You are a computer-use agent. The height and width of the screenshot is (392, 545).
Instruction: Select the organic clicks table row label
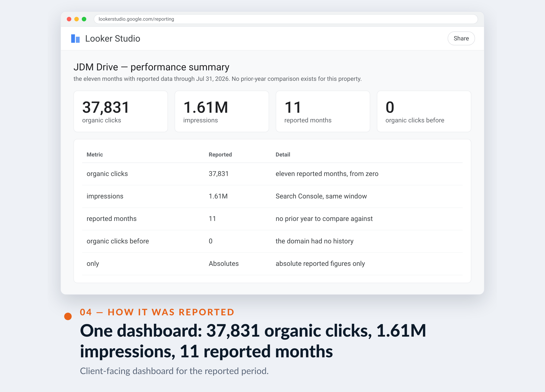click(x=107, y=174)
